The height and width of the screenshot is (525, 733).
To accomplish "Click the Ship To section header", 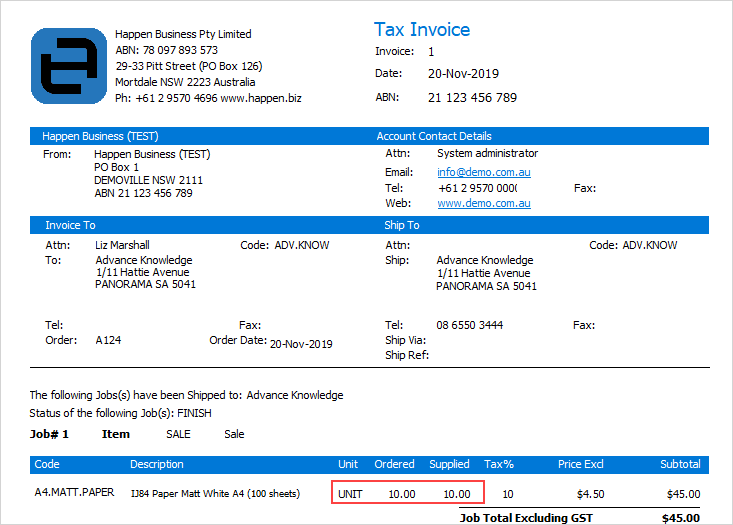I will point(402,225).
